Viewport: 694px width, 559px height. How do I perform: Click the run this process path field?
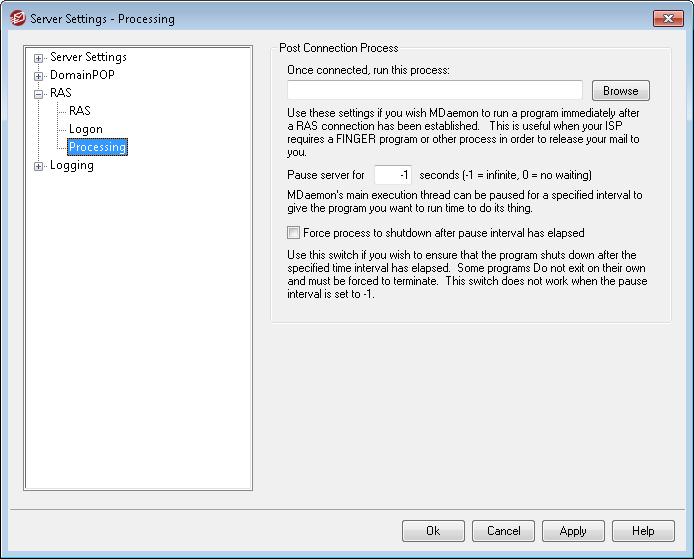coord(434,91)
